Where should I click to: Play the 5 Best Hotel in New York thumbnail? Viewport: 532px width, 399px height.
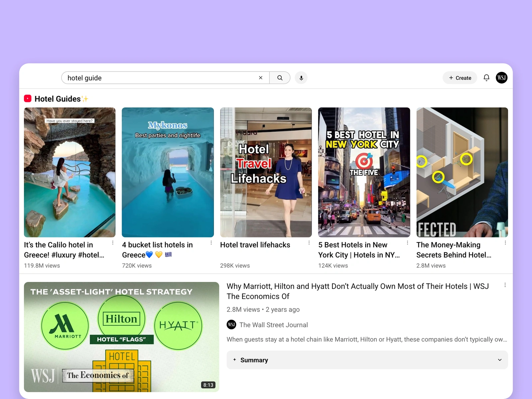tap(364, 172)
